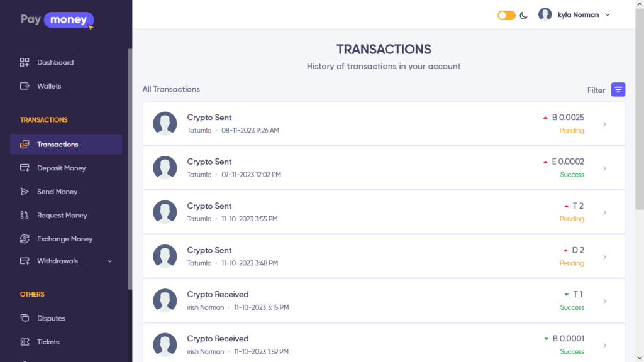The width and height of the screenshot is (644, 362).
Task: Select Transactions in the sidebar menu
Action: tap(57, 145)
